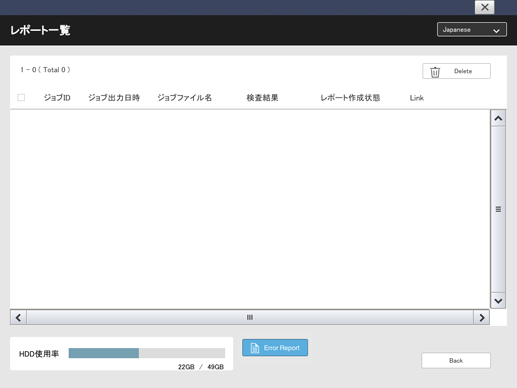
Task: Click the レポート作成状態 column header
Action: (x=350, y=98)
